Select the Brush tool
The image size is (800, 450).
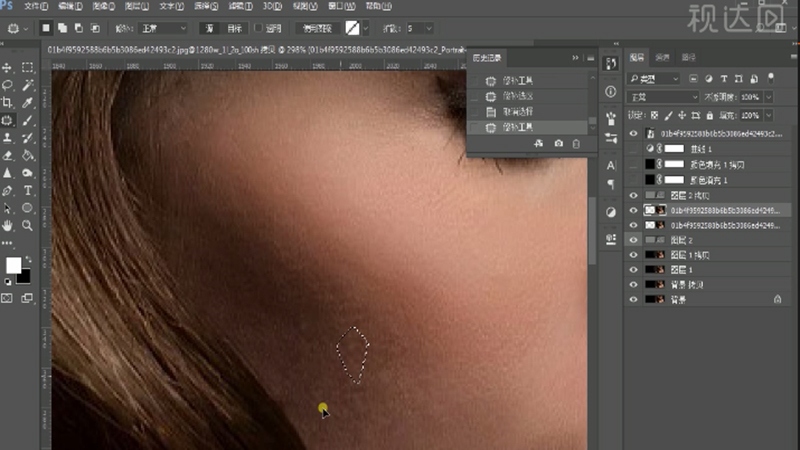(28, 120)
